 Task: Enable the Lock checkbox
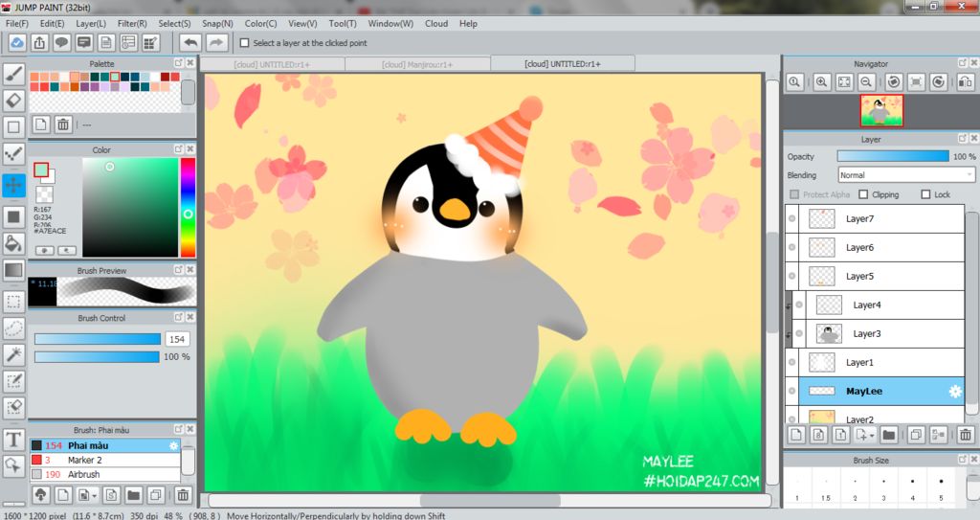925,194
